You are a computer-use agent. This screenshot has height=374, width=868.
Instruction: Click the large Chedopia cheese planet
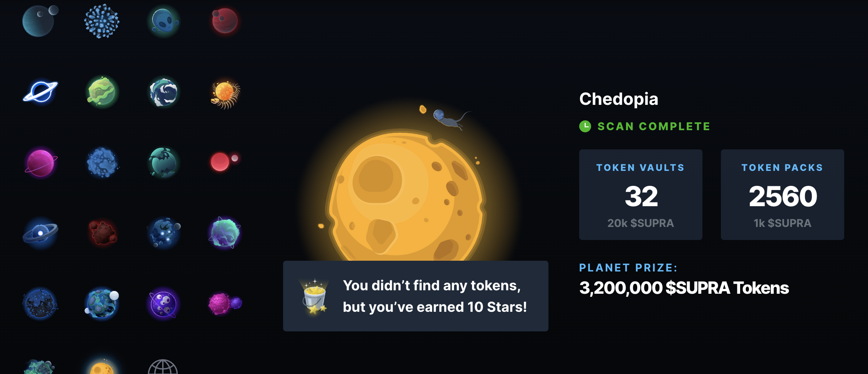coord(405,196)
